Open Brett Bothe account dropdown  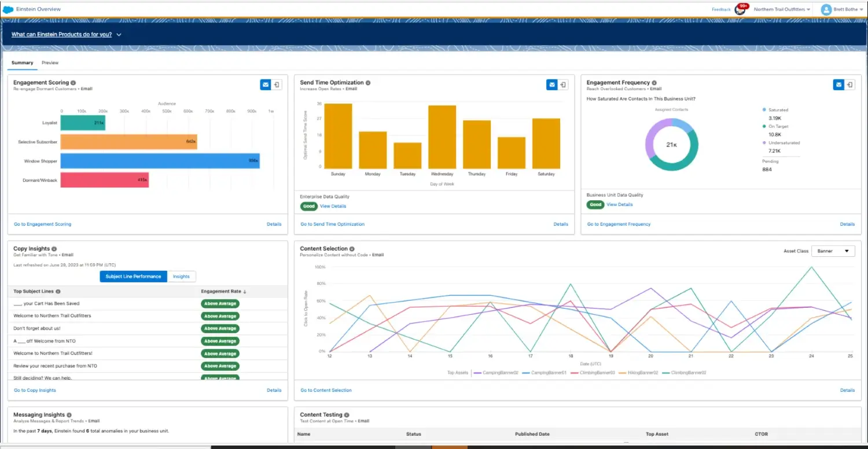(849, 9)
